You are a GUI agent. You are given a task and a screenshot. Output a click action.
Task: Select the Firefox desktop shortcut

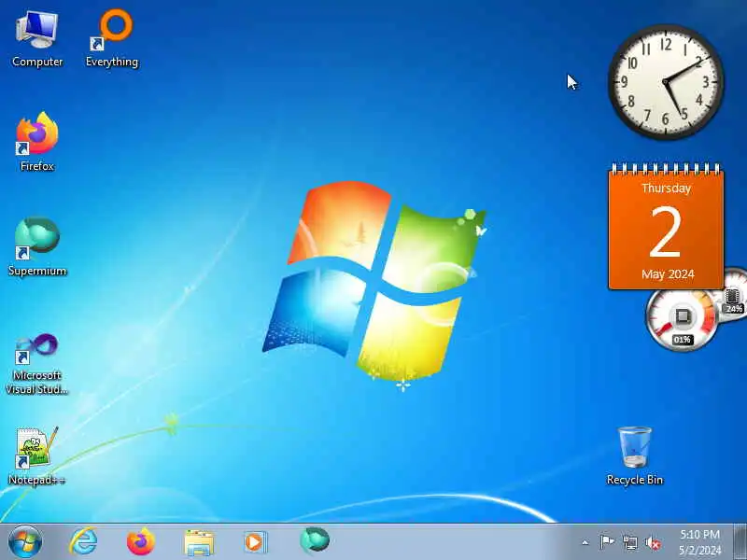(37, 142)
